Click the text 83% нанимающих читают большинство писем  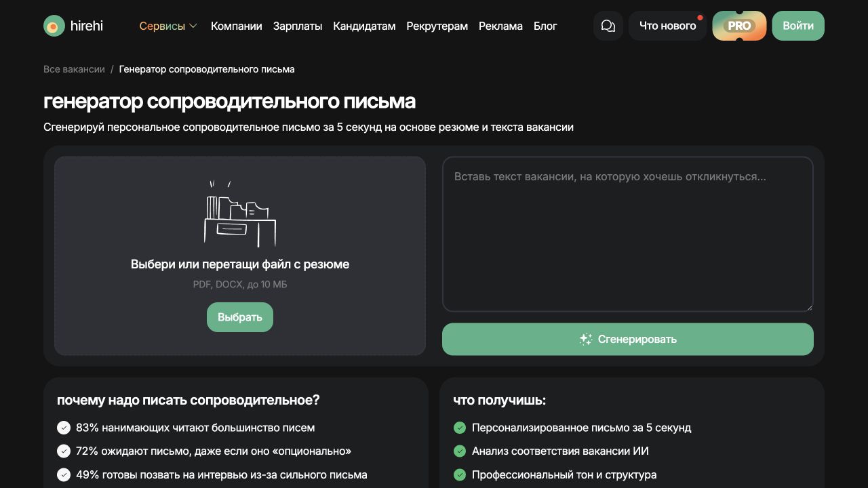pos(195,428)
